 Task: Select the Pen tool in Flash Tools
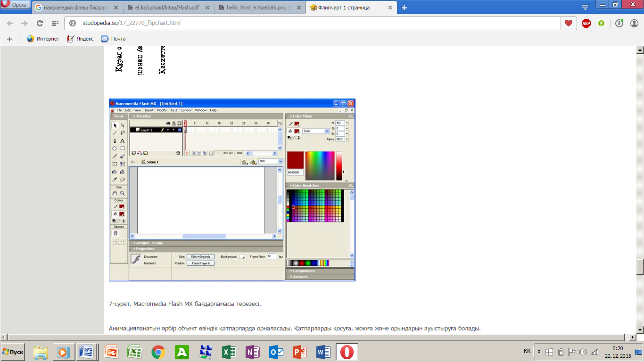point(115,141)
